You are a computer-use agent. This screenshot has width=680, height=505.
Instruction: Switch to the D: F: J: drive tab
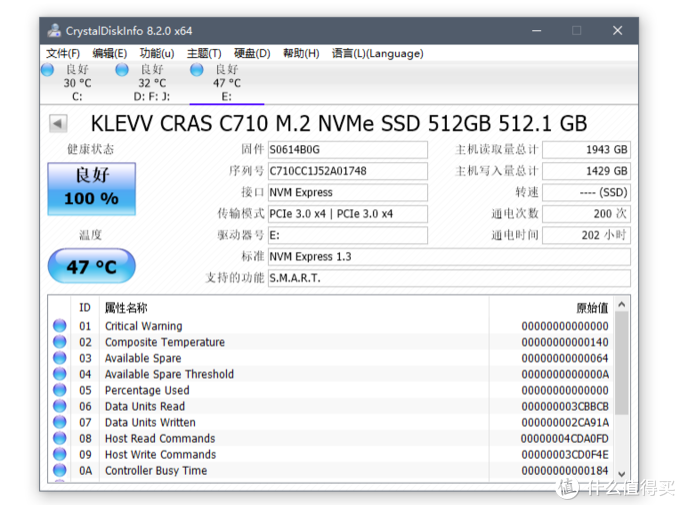click(152, 83)
